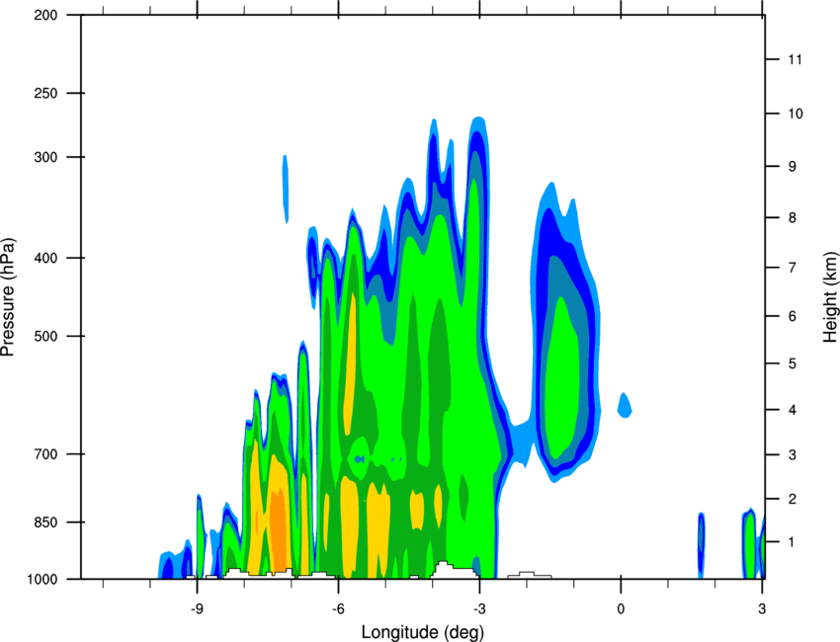Click the small isolated blue blob near 0 longitude
The image size is (840, 642).
click(625, 405)
